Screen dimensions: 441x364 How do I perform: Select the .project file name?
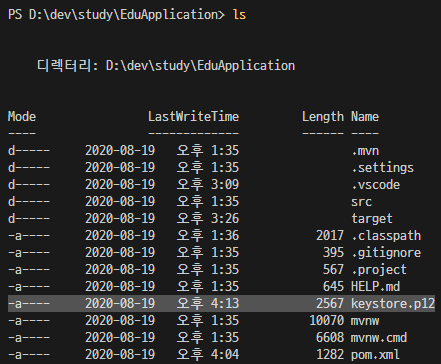[379, 270]
